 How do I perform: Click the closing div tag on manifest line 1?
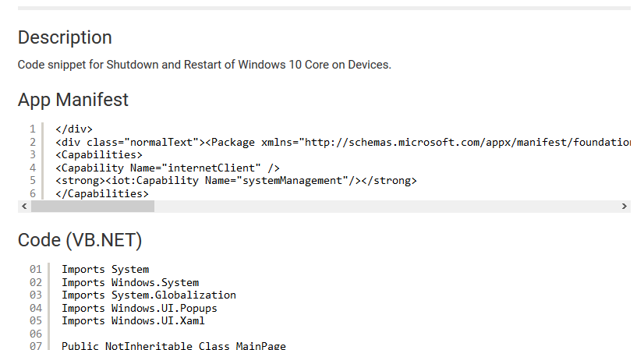(x=74, y=129)
